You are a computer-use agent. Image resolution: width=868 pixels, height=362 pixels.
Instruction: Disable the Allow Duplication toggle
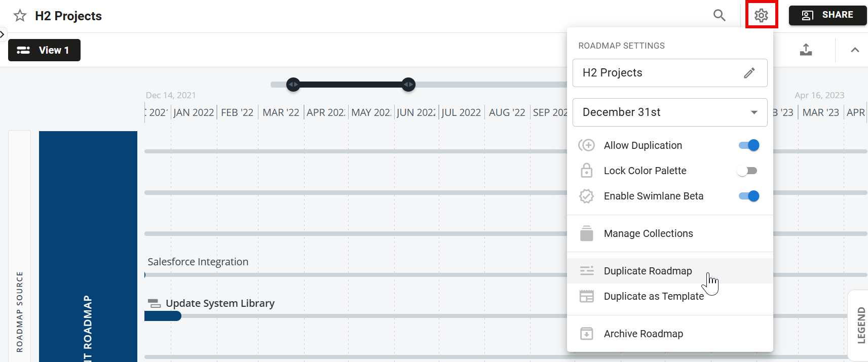click(x=749, y=145)
